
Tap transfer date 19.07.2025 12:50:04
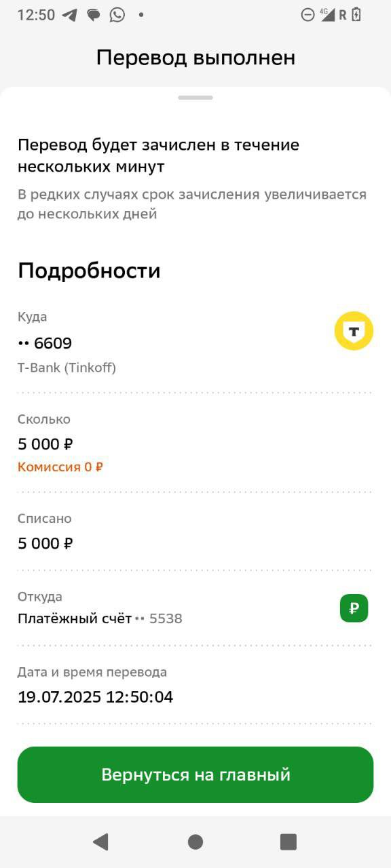tap(96, 696)
